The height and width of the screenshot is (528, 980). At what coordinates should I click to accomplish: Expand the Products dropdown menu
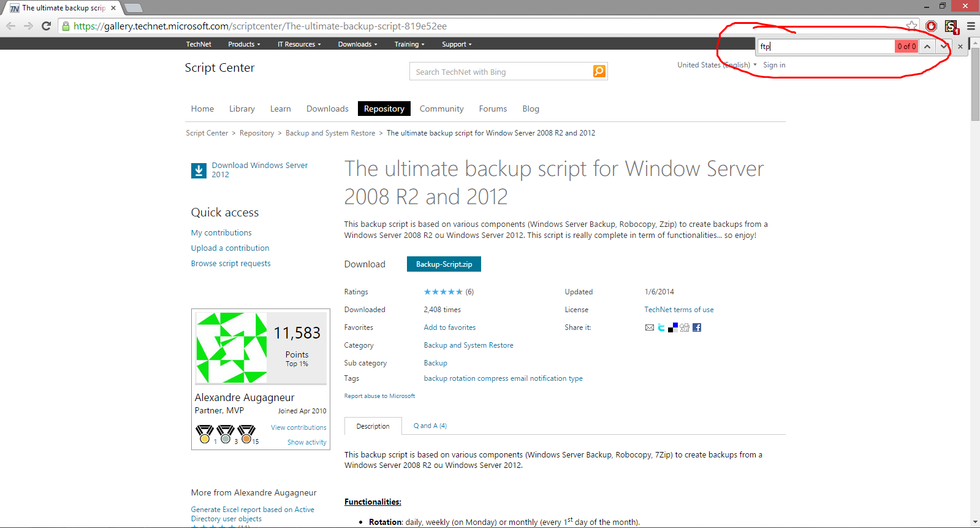(x=244, y=44)
